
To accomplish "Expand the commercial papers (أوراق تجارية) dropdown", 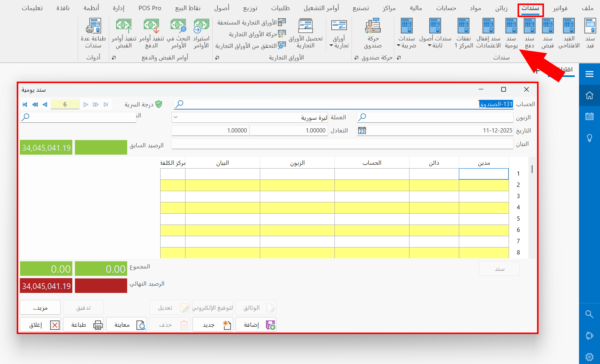I will coord(339,42).
